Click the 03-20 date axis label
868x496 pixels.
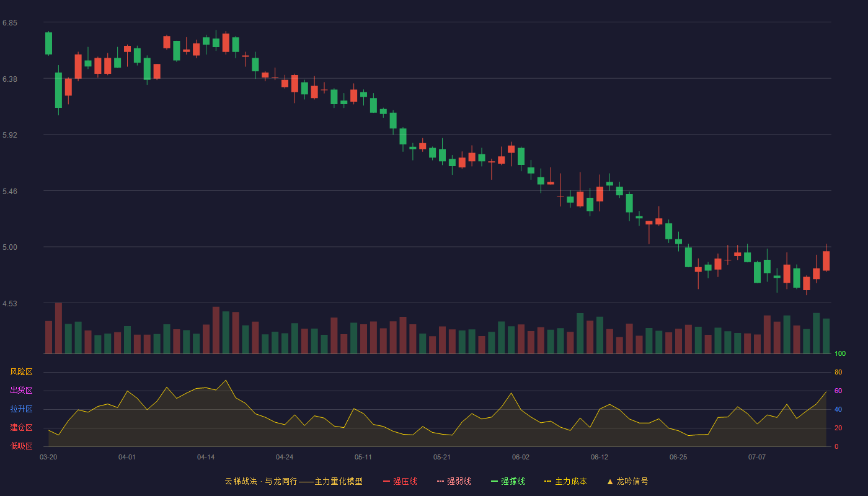(48, 457)
